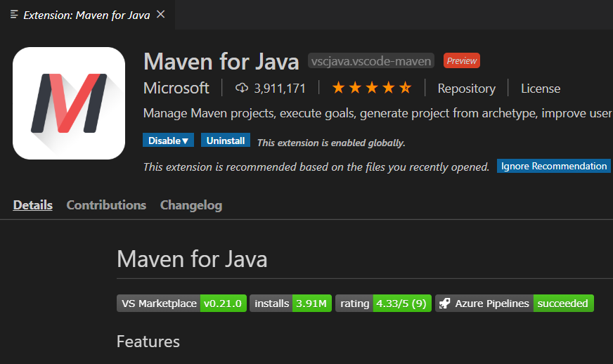Close the Maven for Java extension tab
Viewport: 613px width, 364px height.
pyautogui.click(x=161, y=15)
